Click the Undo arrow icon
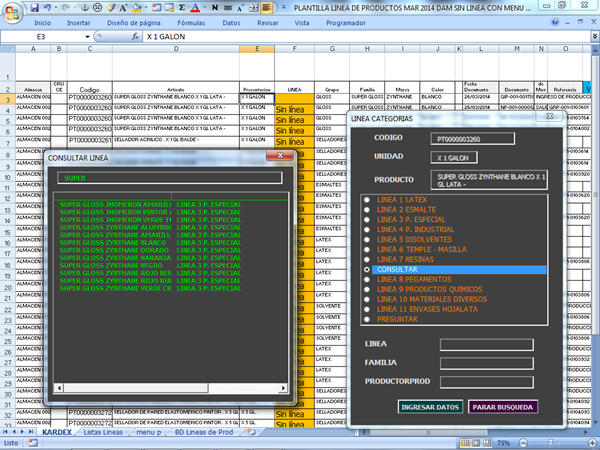Image resolution: width=600 pixels, height=450 pixels. [49, 6]
